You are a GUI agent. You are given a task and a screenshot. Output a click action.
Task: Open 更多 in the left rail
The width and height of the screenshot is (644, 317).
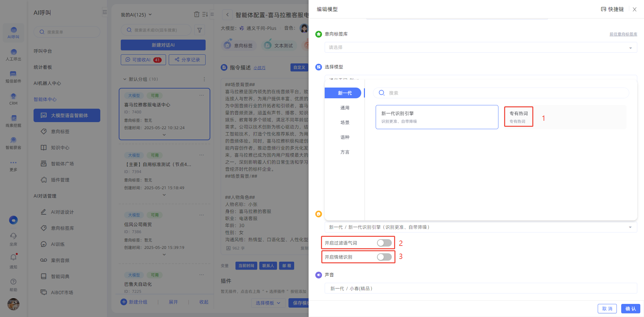(13, 166)
